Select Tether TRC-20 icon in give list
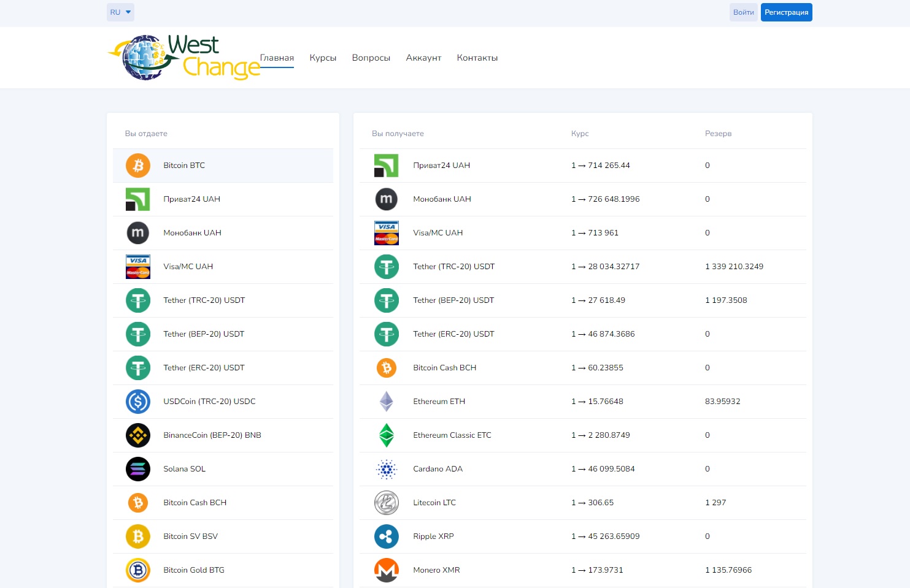Viewport: 910px width, 588px height. [138, 300]
